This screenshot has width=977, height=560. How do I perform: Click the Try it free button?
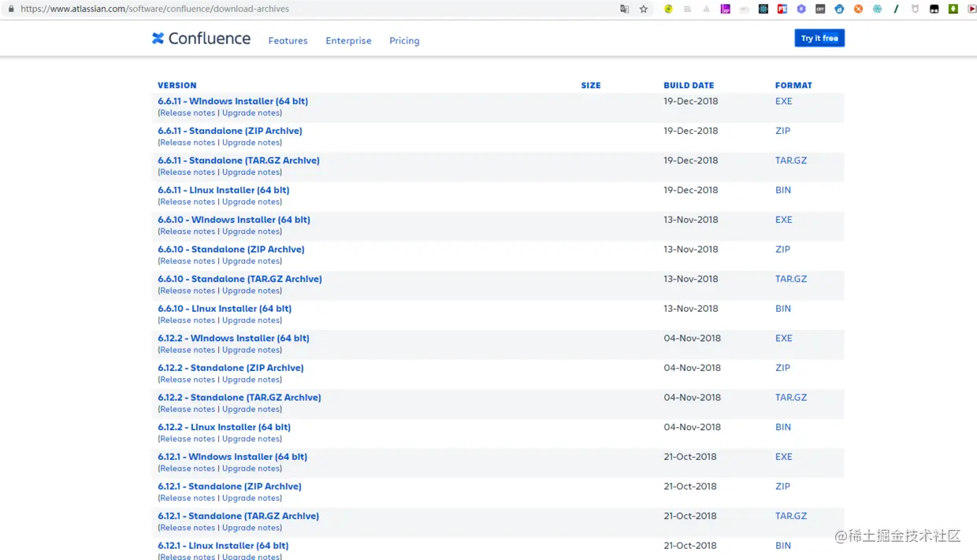pyautogui.click(x=819, y=38)
